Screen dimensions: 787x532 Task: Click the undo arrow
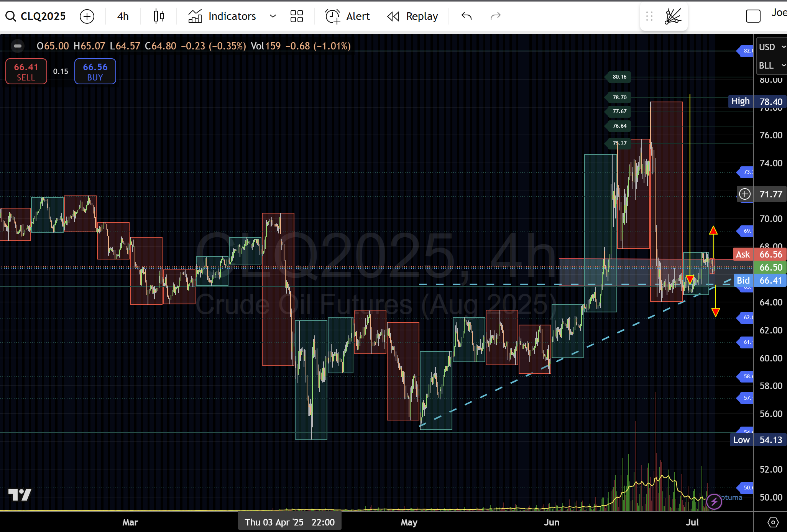[x=467, y=16]
